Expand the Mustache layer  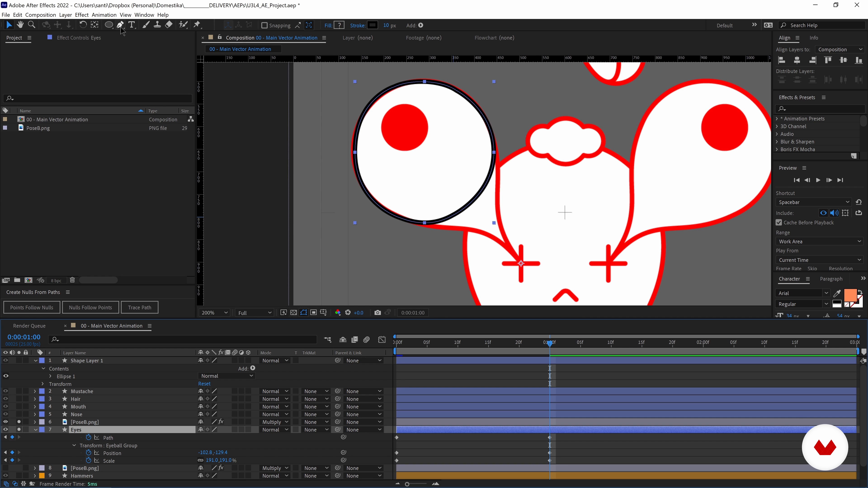tap(35, 391)
